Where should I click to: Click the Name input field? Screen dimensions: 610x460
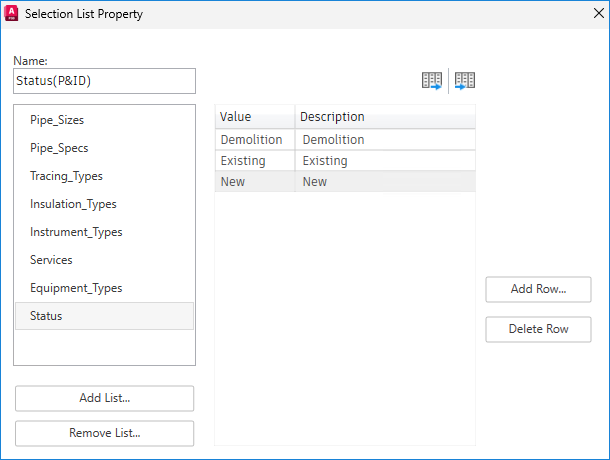point(104,81)
